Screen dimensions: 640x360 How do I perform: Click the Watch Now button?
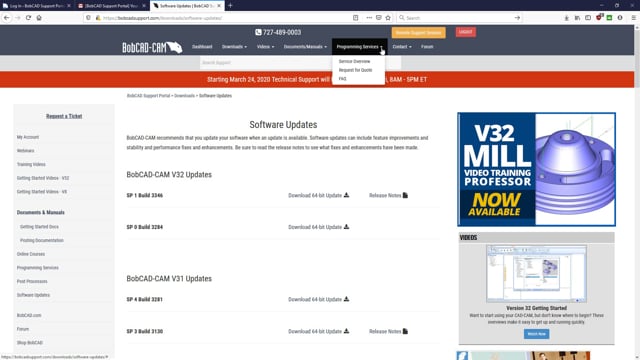536,334
